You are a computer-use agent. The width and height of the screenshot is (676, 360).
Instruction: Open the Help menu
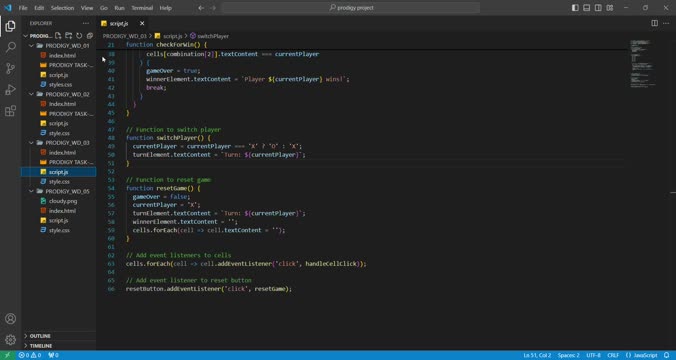pos(166,8)
